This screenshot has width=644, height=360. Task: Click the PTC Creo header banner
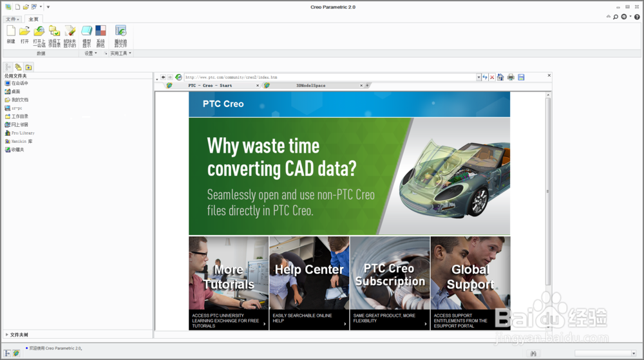[349, 104]
